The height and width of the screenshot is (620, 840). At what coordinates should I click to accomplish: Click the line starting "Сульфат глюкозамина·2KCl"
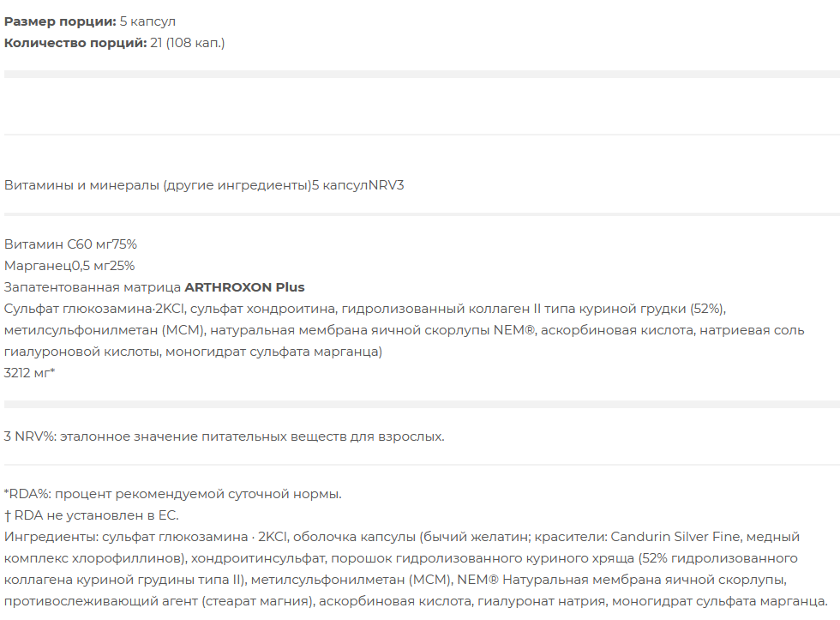tap(365, 309)
